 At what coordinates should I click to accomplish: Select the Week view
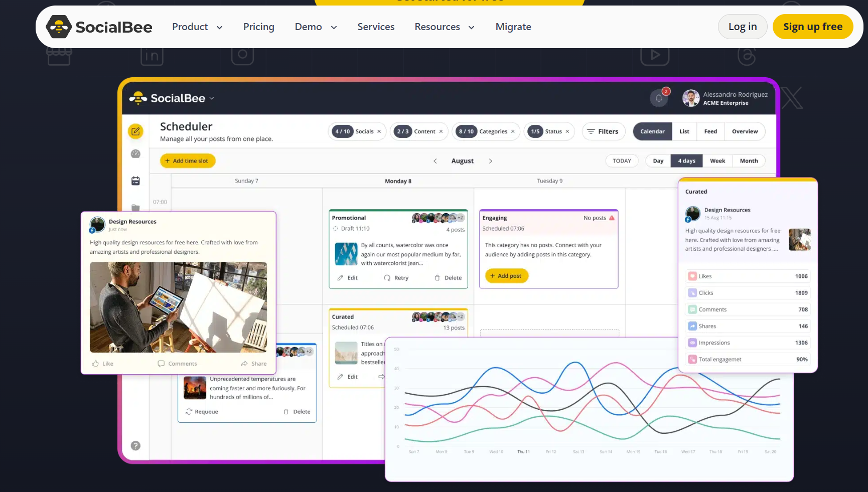717,161
